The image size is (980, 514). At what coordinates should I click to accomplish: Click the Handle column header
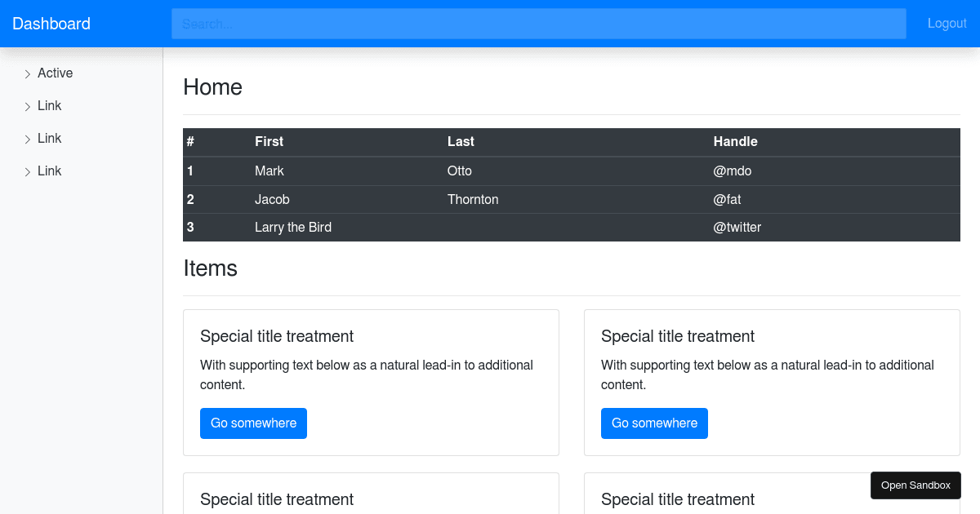pos(735,141)
